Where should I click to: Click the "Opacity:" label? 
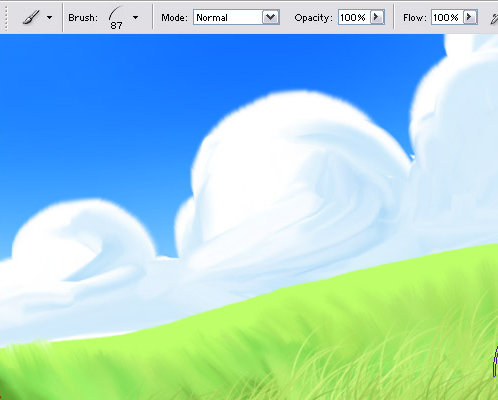[313, 18]
